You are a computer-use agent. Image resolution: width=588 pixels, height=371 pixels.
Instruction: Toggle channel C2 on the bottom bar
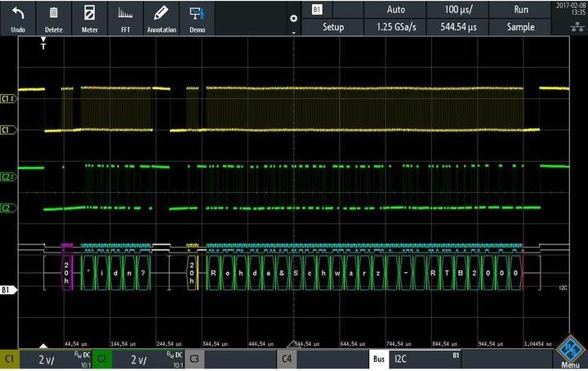click(x=101, y=360)
